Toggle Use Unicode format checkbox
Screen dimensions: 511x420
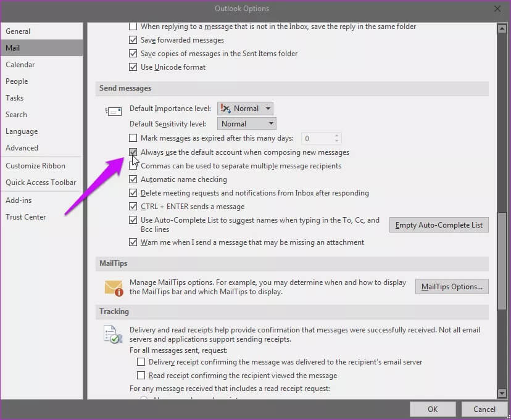click(133, 67)
